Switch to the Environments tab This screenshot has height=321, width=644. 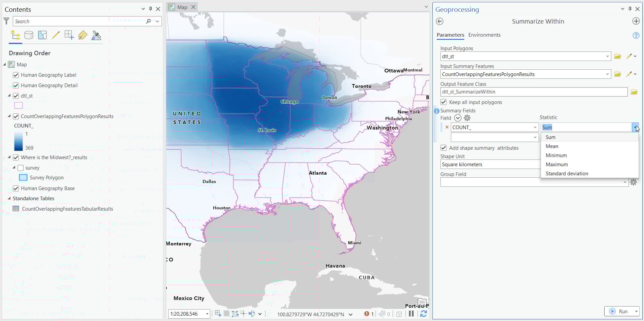(x=484, y=35)
